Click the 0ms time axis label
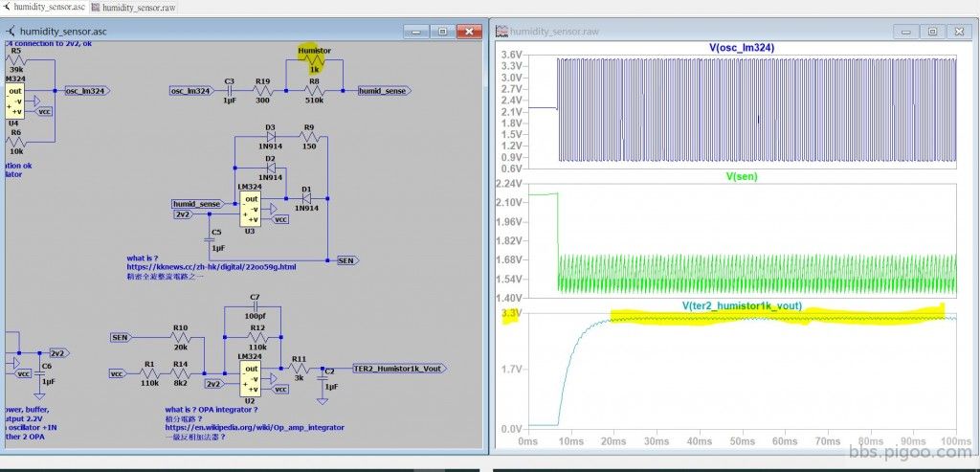The width and height of the screenshot is (980, 472). pos(527,441)
